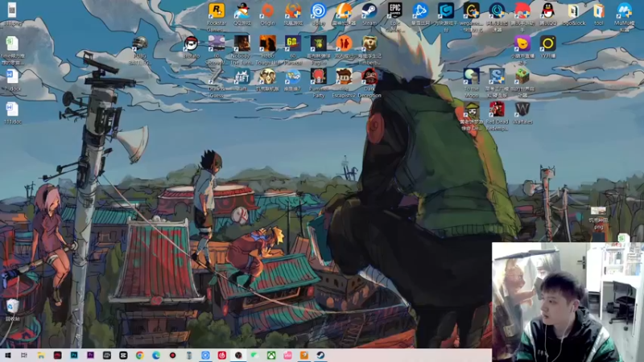Open the Don't Starve Together shortcut
The width and height of the screenshot is (644, 362).
tap(267, 76)
